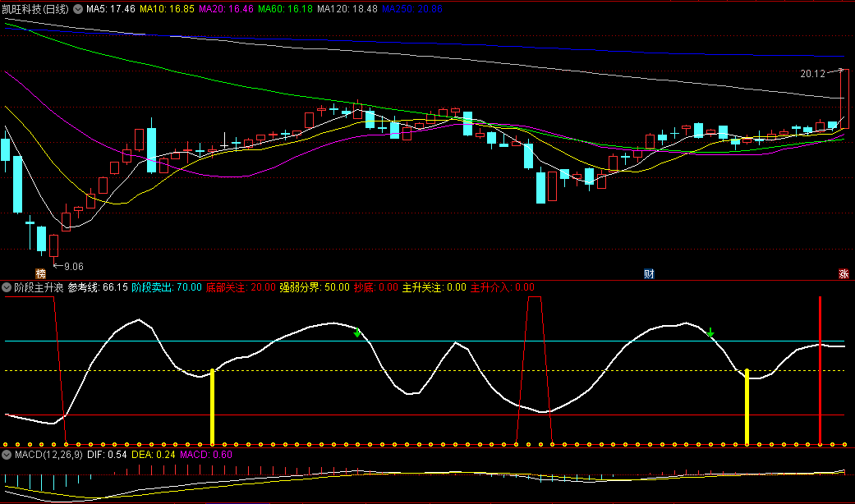This screenshot has height=504, width=855.
Task: Click the 阶段卖出: 70.00 value
Action: pyautogui.click(x=167, y=287)
